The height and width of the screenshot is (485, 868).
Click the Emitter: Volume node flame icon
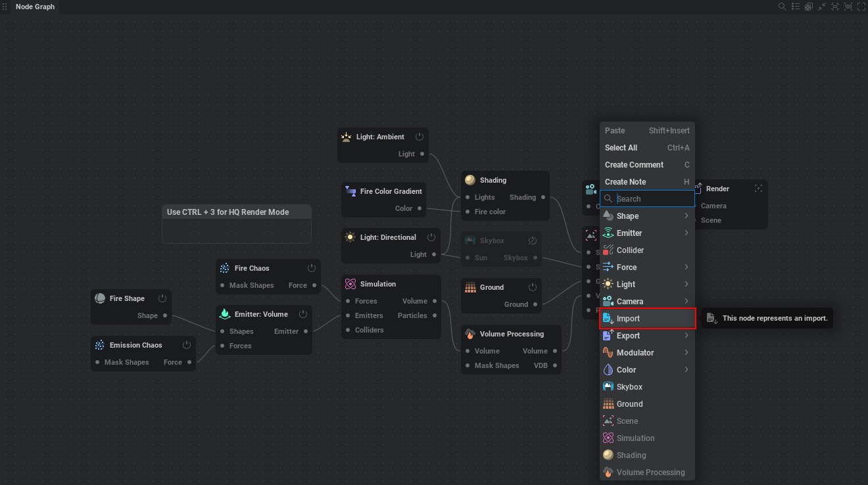tap(225, 314)
